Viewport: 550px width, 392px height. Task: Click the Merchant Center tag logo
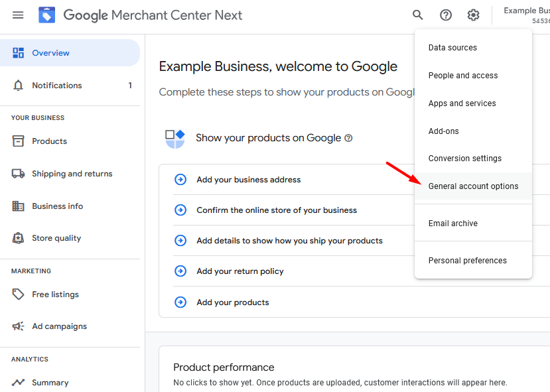[46, 15]
